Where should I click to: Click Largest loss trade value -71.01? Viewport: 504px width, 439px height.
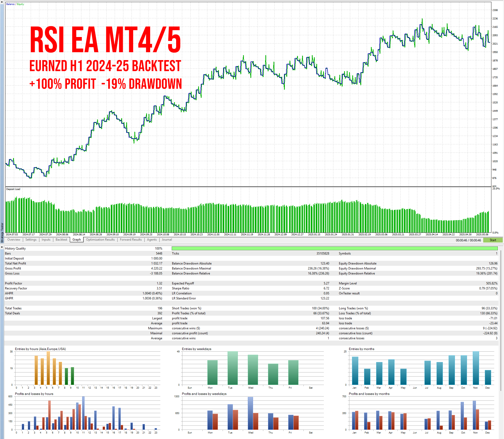click(x=493, y=318)
